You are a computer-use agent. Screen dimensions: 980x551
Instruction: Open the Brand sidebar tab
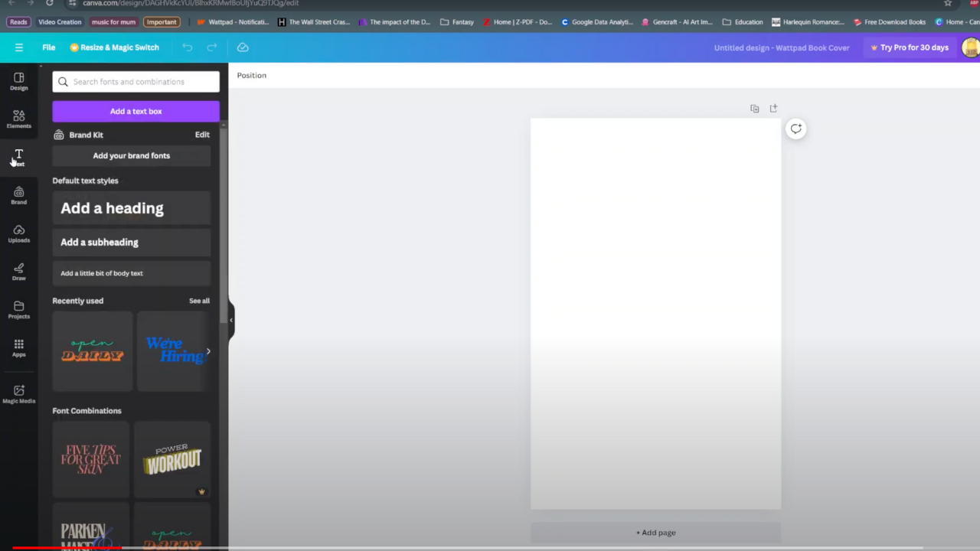click(18, 196)
